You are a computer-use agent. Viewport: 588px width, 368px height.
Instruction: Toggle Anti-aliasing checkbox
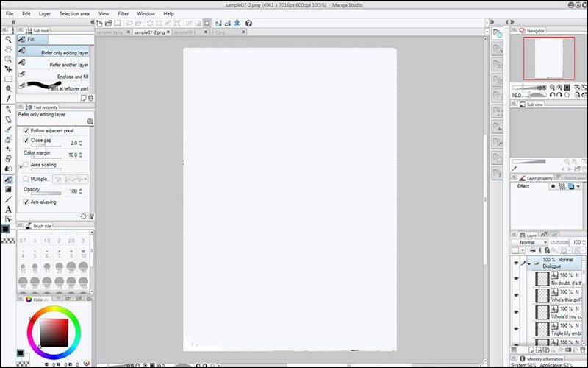26,202
